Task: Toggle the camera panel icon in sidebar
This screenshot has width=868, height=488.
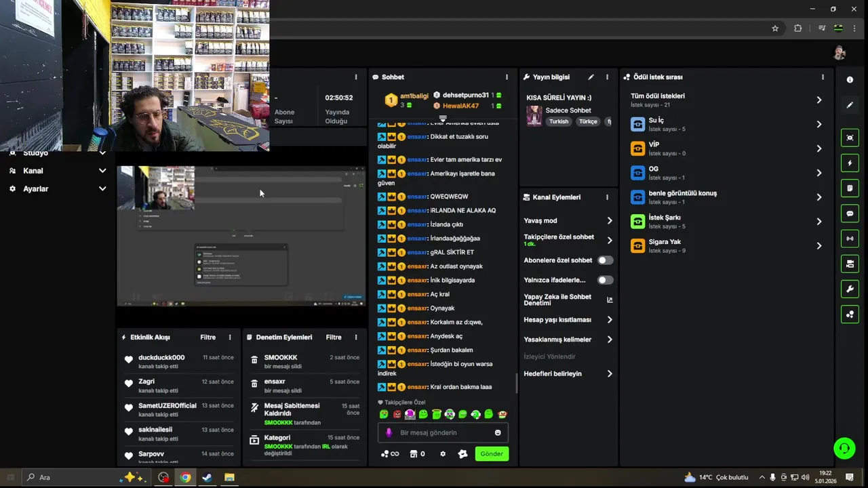Action: point(850,264)
